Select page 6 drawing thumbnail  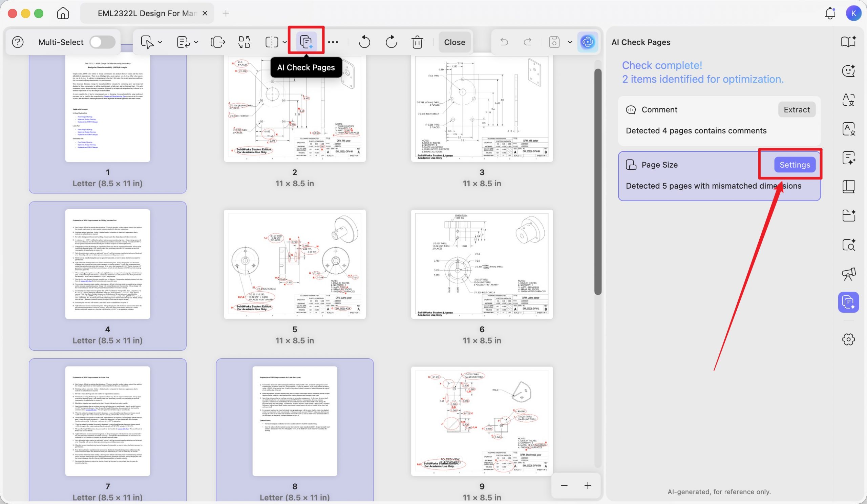pos(482,264)
